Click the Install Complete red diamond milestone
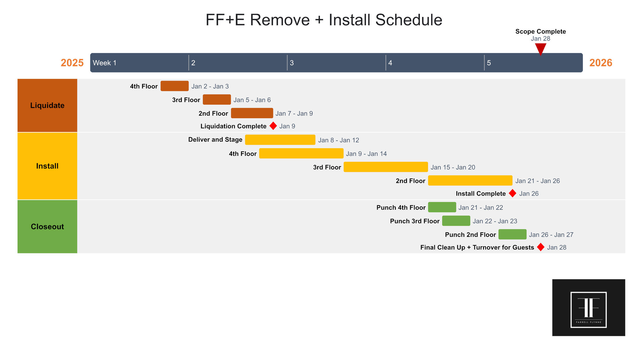 [x=512, y=193]
